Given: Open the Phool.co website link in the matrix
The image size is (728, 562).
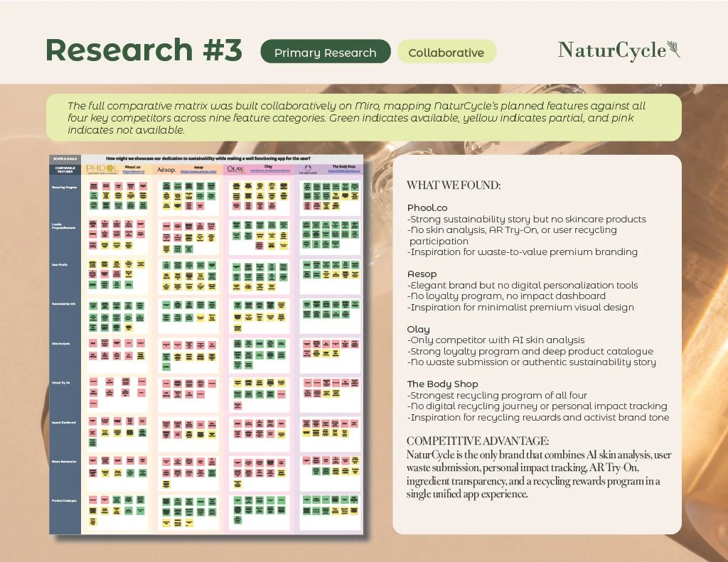Looking at the screenshot, I should click(x=133, y=171).
